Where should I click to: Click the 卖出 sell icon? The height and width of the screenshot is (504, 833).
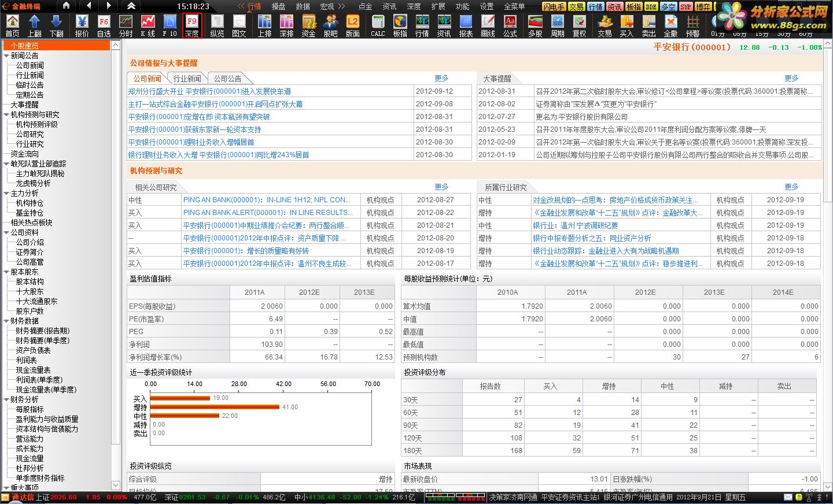tap(649, 25)
